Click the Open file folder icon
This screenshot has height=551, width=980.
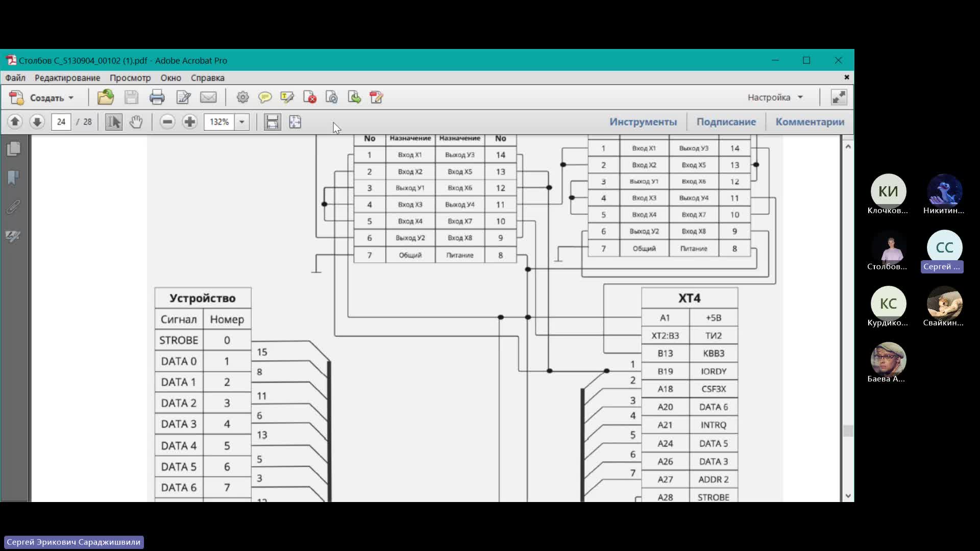[106, 97]
